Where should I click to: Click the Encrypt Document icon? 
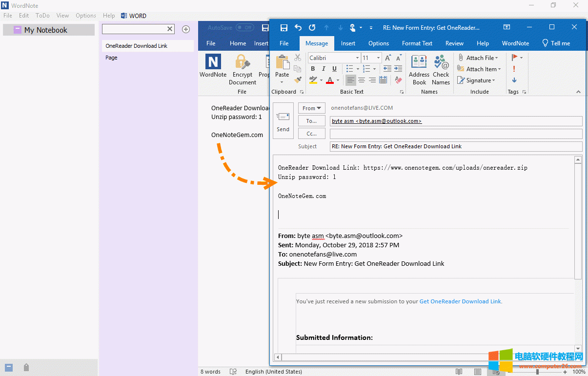[x=242, y=62]
